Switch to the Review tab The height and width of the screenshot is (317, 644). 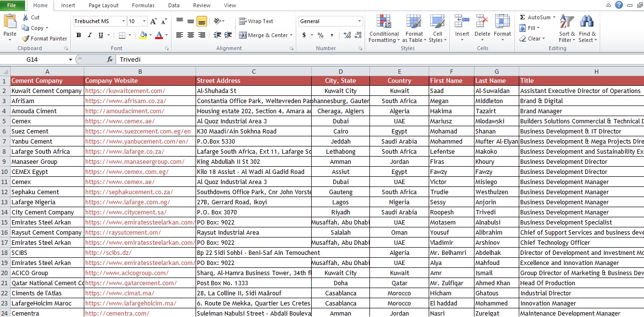tap(201, 5)
